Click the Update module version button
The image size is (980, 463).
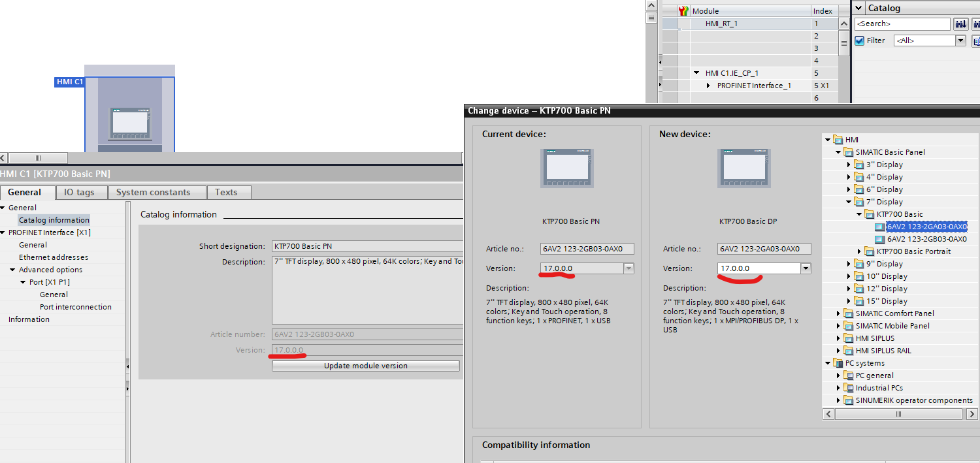tap(366, 366)
